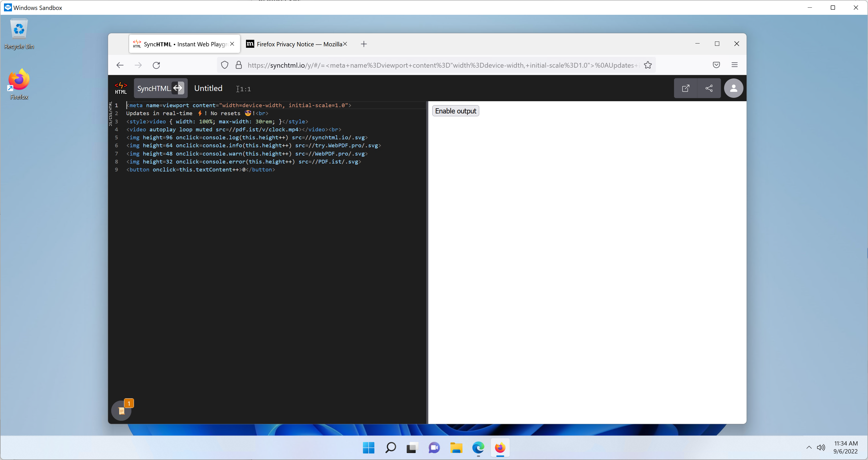868x460 pixels.
Task: Open a new browser tab
Action: (363, 44)
